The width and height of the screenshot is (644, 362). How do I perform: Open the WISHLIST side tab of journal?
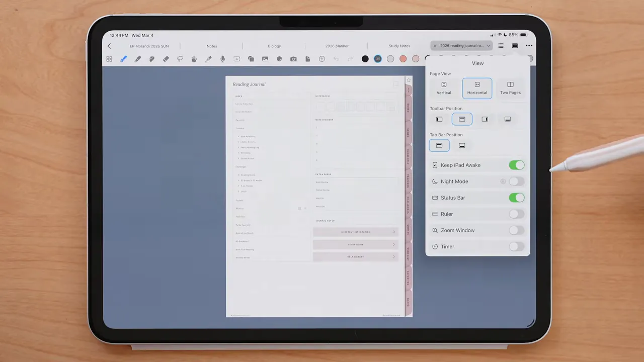pyautogui.click(x=409, y=253)
